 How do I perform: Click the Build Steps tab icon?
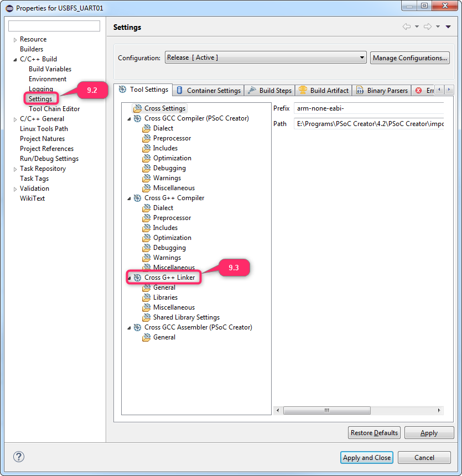click(252, 90)
